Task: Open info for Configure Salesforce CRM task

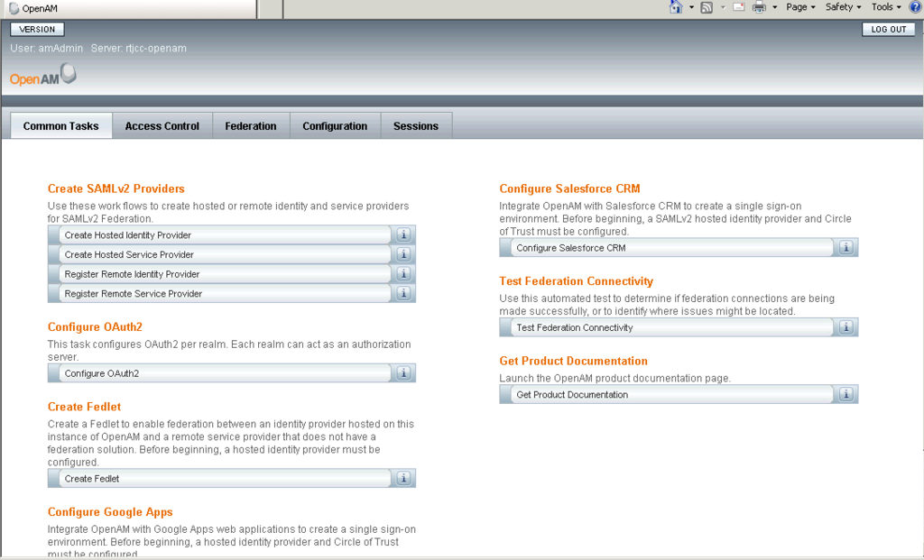Action: 845,247
